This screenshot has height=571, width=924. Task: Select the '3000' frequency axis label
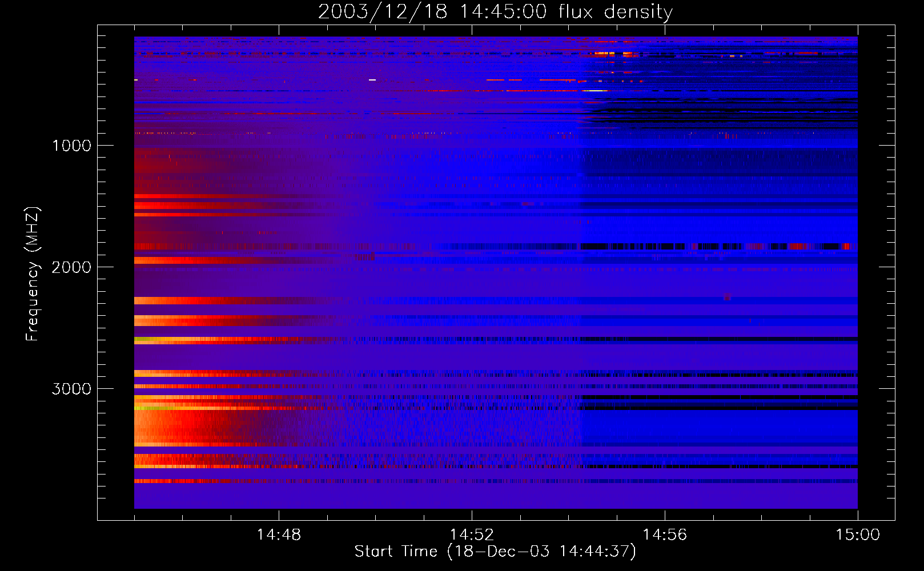[71, 389]
